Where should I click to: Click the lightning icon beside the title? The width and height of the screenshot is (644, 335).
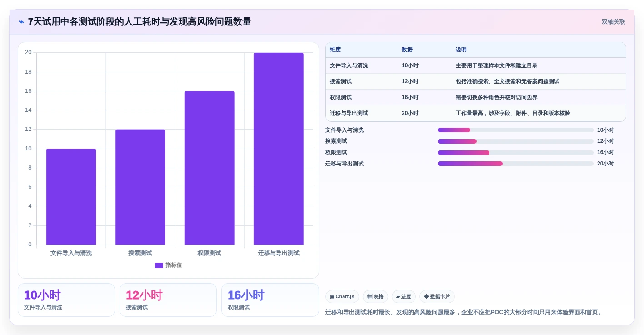click(21, 22)
